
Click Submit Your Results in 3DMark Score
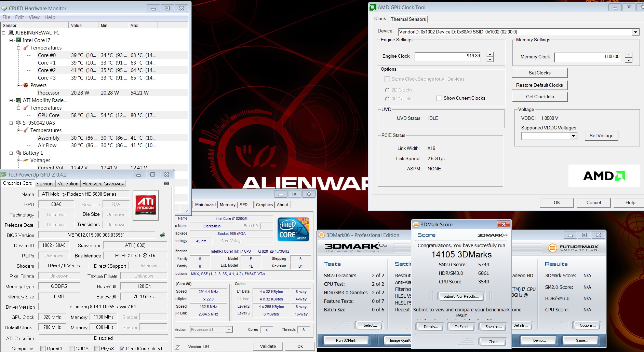point(461,296)
